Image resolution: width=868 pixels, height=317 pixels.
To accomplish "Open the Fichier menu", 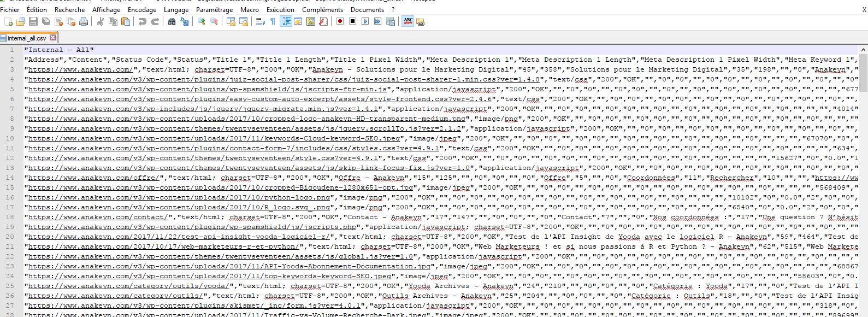I will click(10, 9).
